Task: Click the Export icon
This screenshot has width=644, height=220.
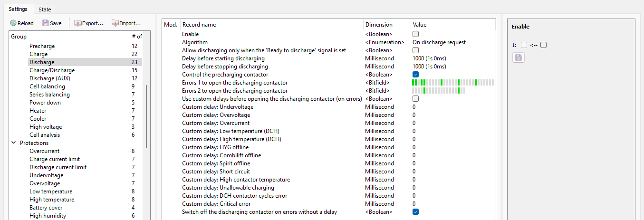Action: point(77,23)
